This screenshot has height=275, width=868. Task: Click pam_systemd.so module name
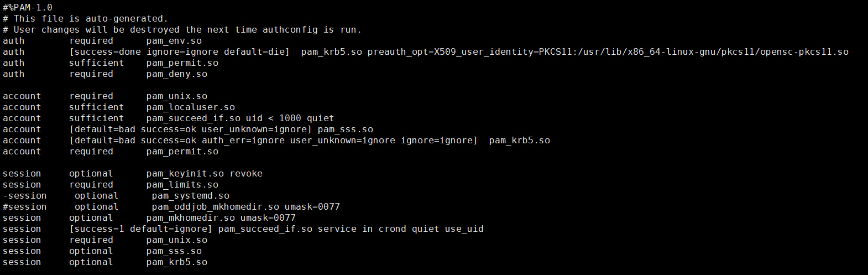(191, 196)
